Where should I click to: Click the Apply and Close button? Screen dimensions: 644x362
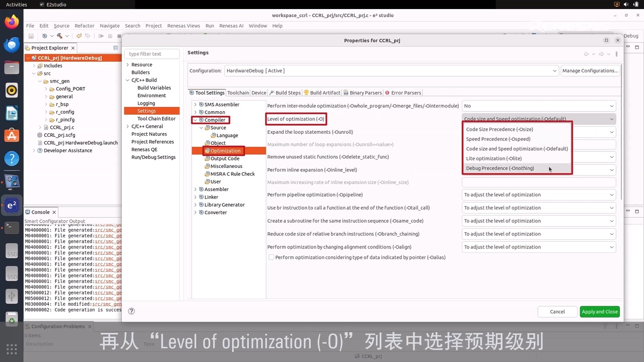(x=600, y=311)
